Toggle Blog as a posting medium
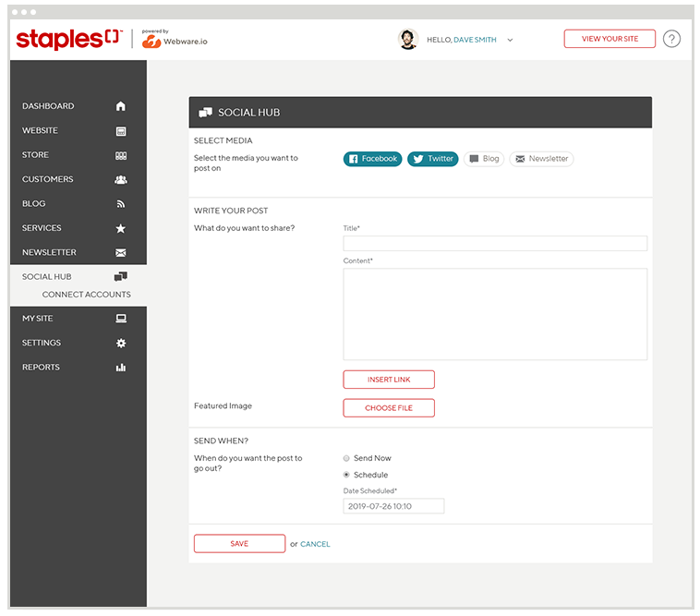Image resolution: width=700 pixels, height=616 pixels. pos(484,159)
